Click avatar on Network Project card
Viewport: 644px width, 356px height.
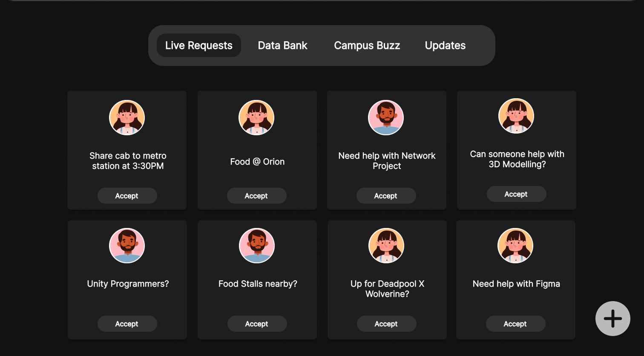[386, 118]
